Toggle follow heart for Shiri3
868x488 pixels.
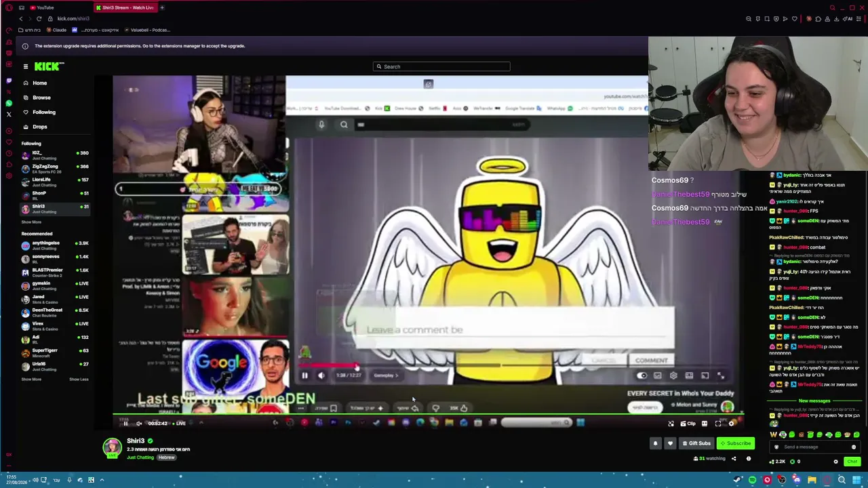670,443
